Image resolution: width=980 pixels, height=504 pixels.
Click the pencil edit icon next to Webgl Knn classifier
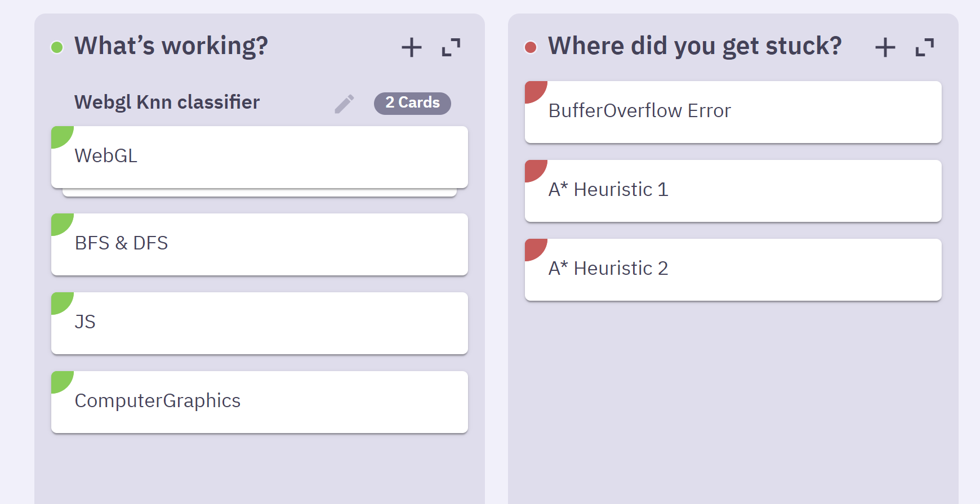coord(344,103)
